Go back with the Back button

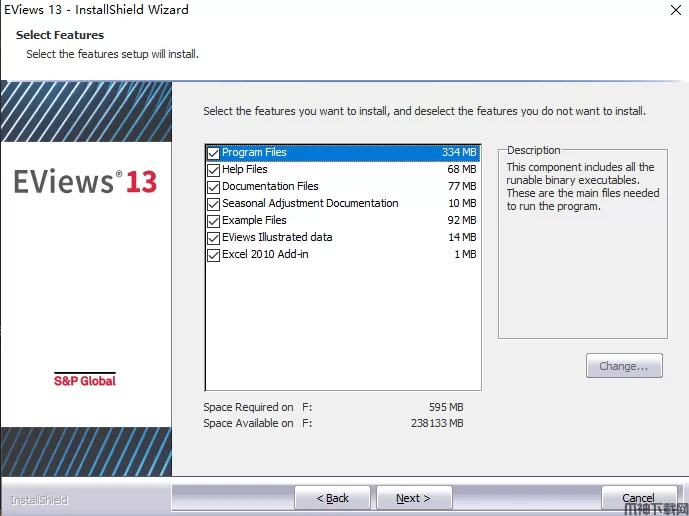click(332, 498)
